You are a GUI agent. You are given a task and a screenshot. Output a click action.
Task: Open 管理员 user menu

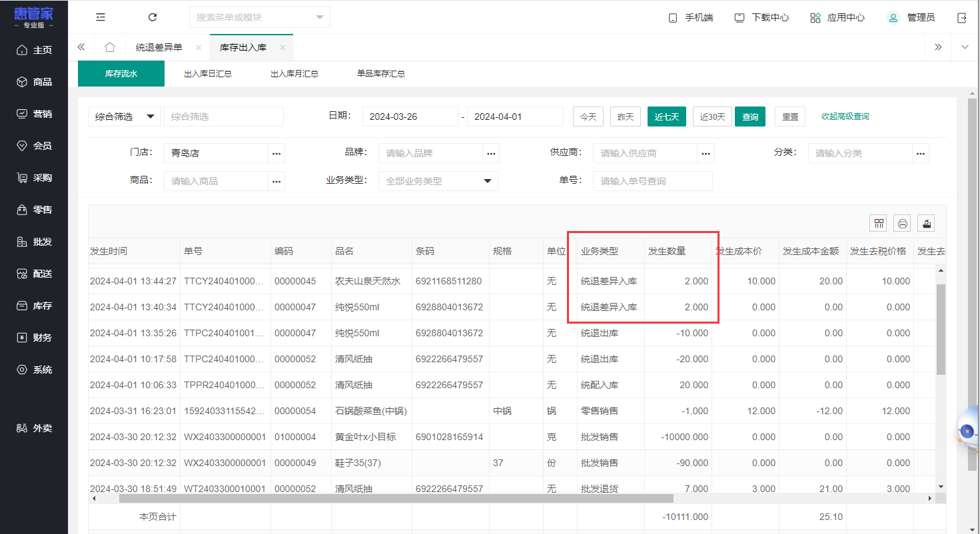click(x=911, y=17)
